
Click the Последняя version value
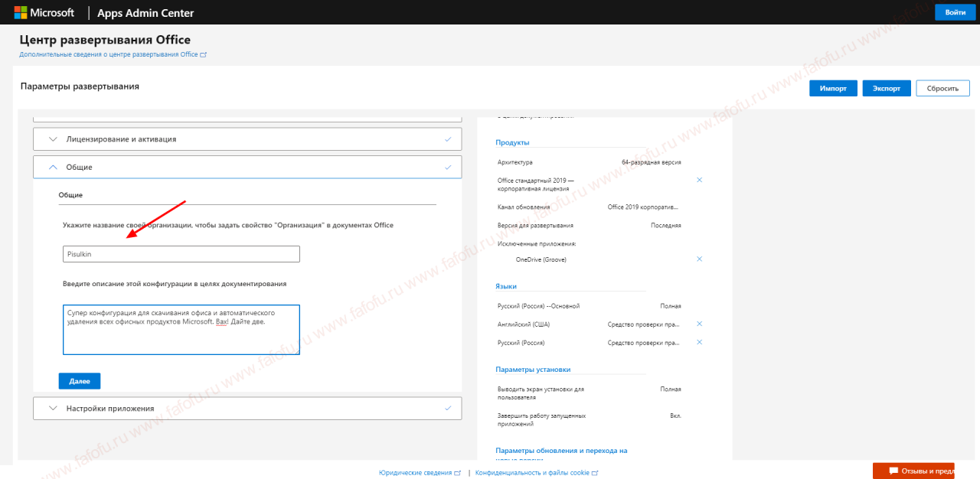[x=666, y=226]
